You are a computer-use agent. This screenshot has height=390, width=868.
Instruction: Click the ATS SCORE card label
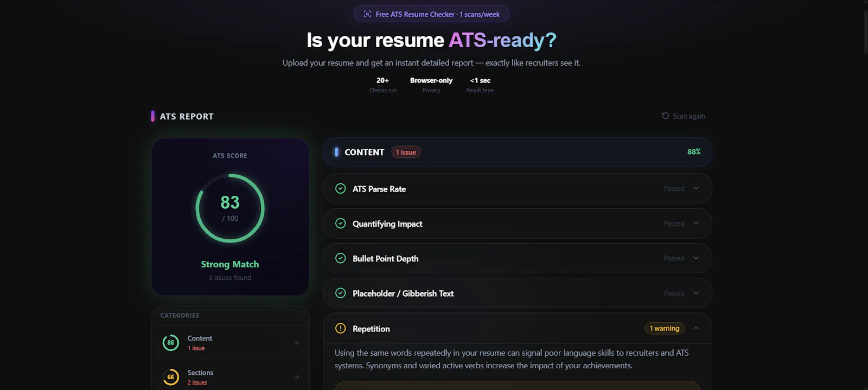click(230, 156)
